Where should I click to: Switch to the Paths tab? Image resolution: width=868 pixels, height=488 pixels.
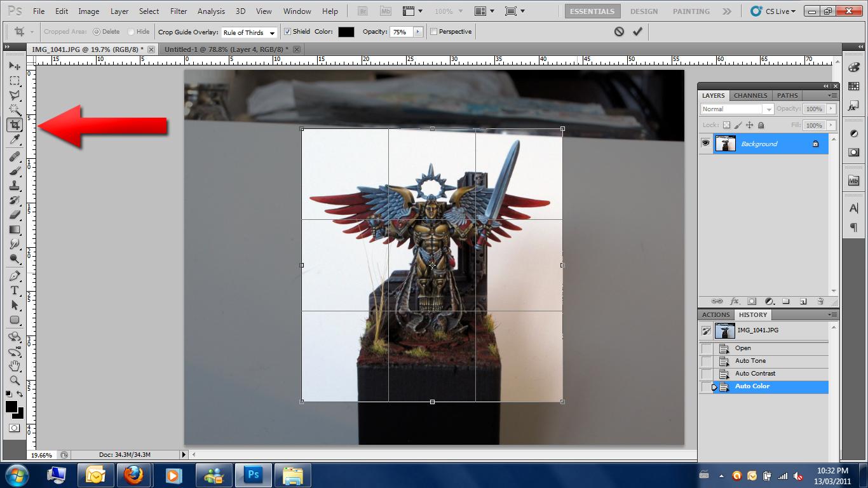[787, 95]
